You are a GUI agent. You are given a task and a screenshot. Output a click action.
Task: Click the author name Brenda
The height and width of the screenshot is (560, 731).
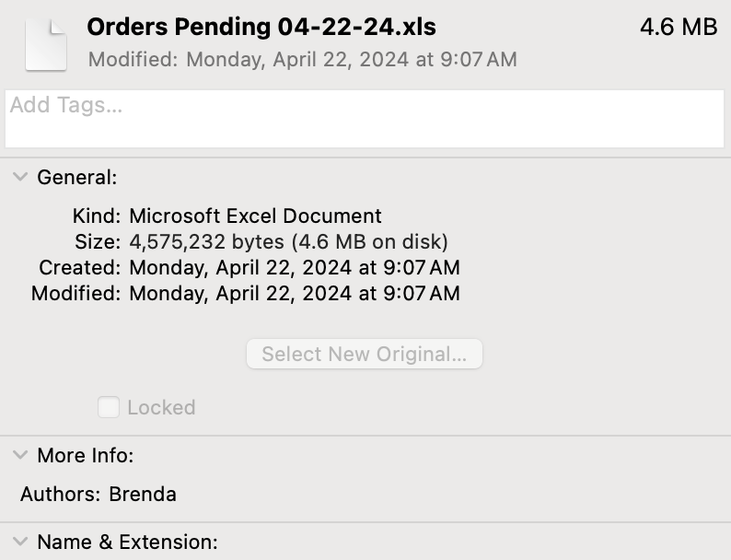coord(143,494)
